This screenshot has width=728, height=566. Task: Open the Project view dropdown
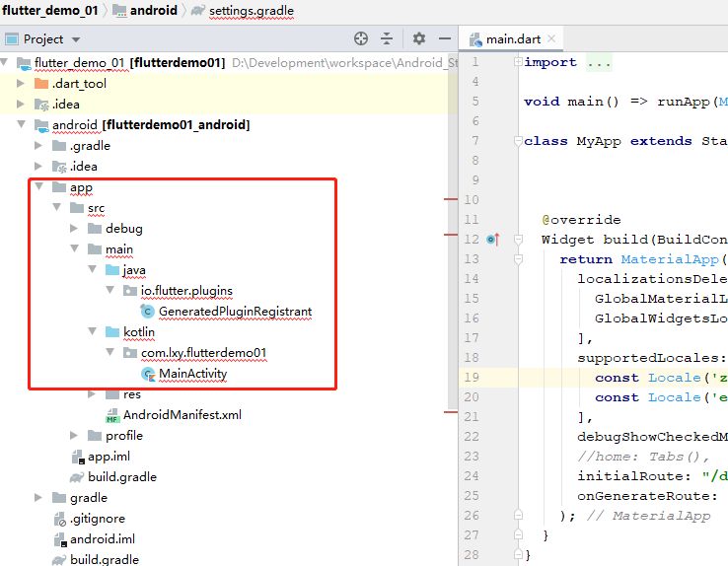click(x=76, y=39)
